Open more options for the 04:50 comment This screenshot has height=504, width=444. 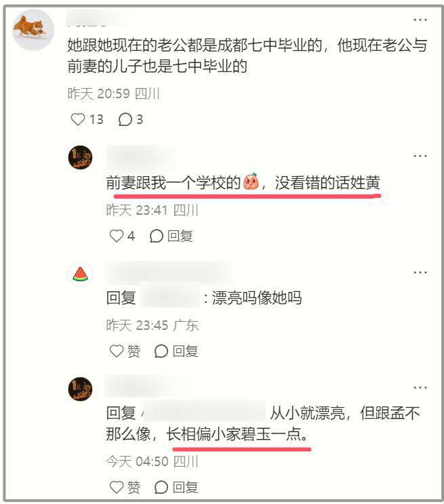[420, 387]
